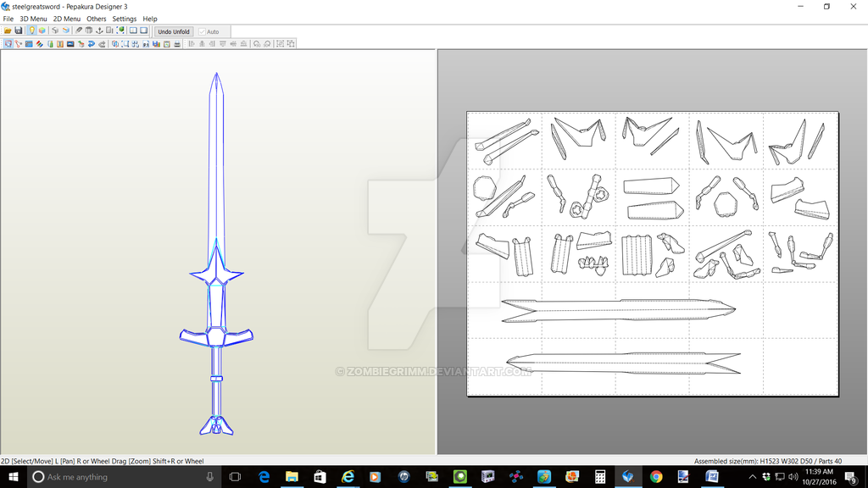Select the pen open-edges tool icon
This screenshot has width=868, height=488.
(x=79, y=30)
